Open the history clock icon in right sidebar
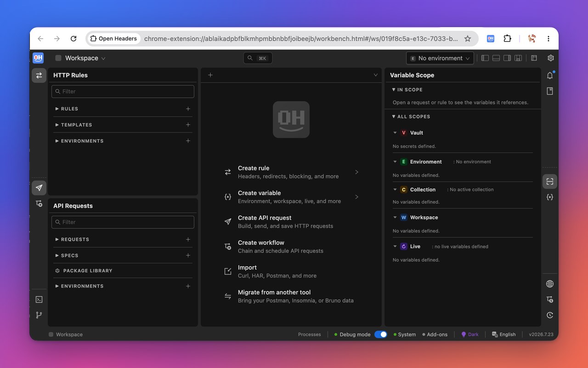This screenshot has width=588, height=368. (550, 315)
